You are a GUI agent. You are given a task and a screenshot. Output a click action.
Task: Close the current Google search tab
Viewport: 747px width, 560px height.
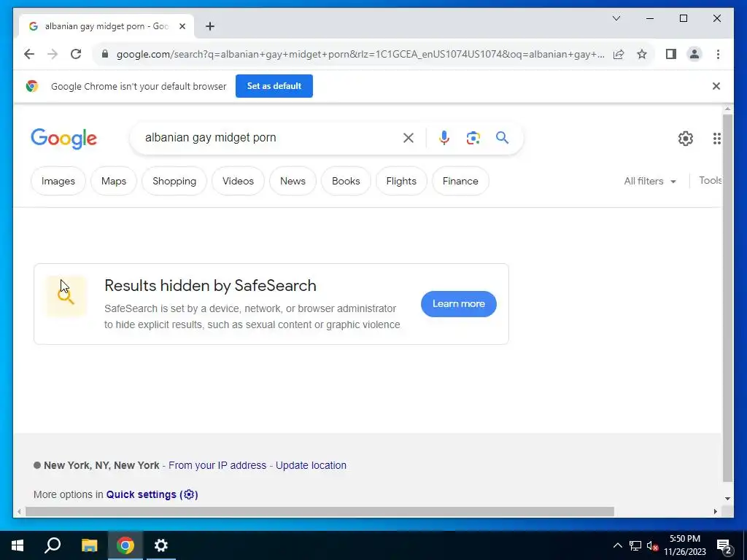[182, 26]
